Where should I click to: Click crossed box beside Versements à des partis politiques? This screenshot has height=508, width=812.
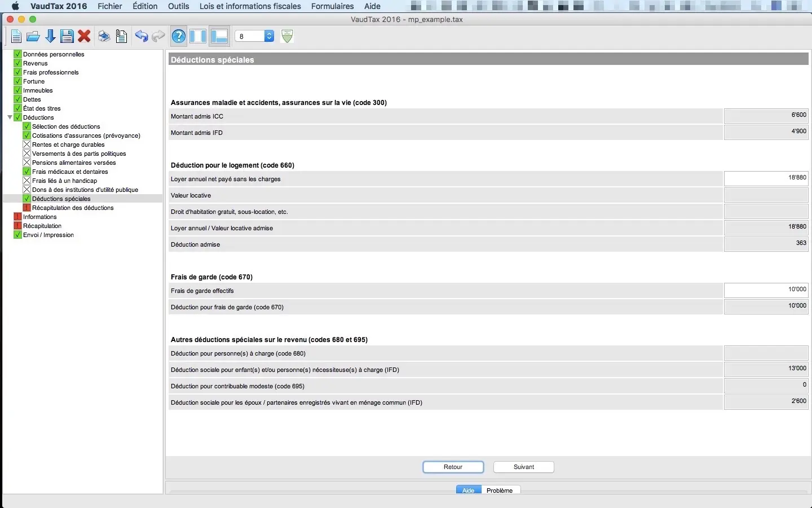pyautogui.click(x=27, y=154)
